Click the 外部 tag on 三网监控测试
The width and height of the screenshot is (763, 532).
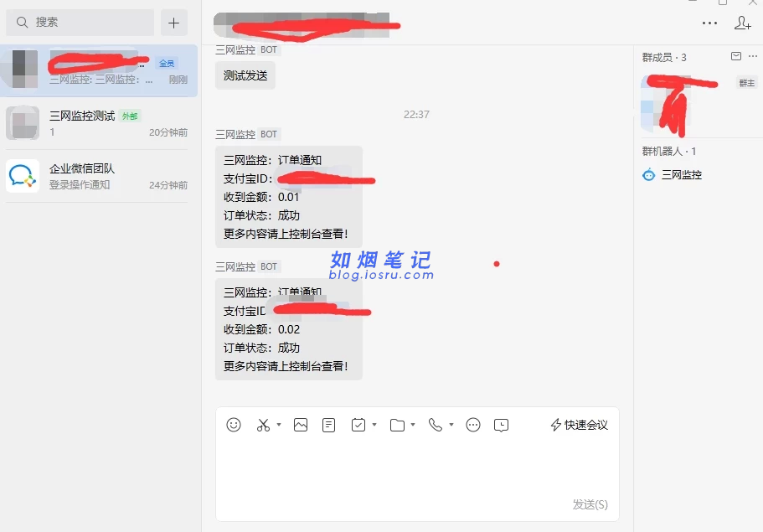[x=130, y=116]
